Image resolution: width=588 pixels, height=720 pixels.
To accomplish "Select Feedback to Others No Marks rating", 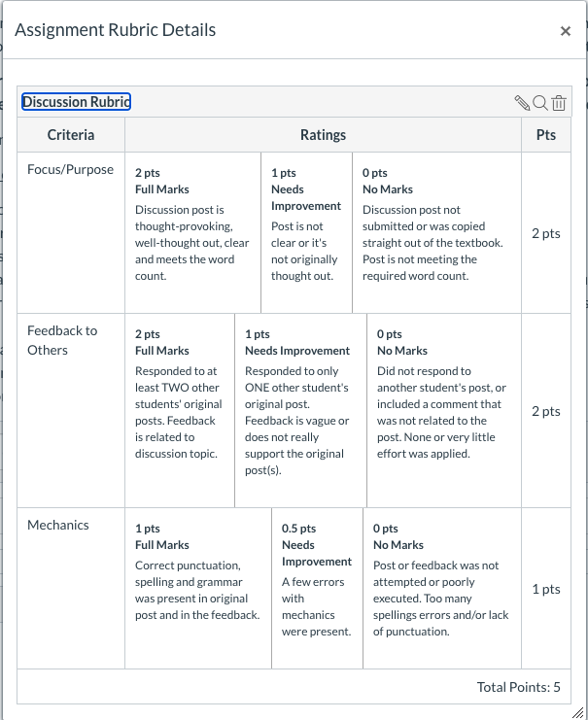I will [x=444, y=410].
